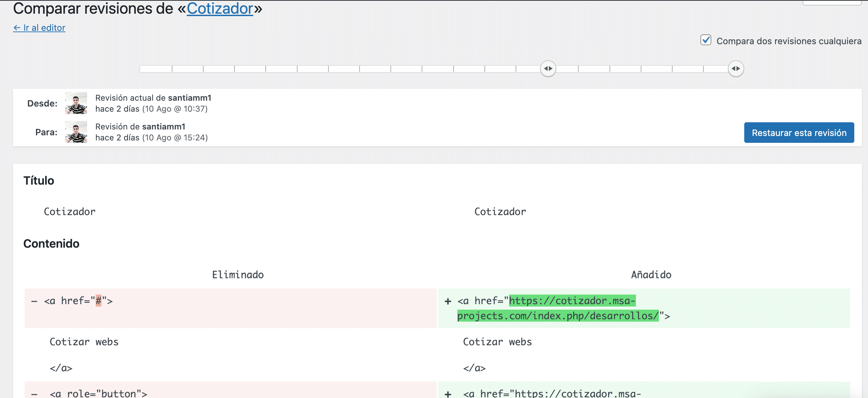Click the 'Añadido' column header

coord(651,275)
